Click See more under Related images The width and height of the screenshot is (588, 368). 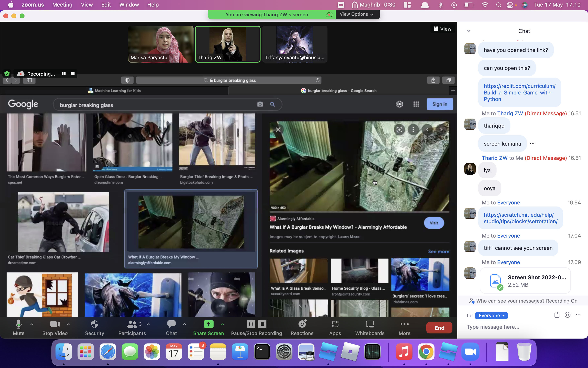[x=439, y=251]
